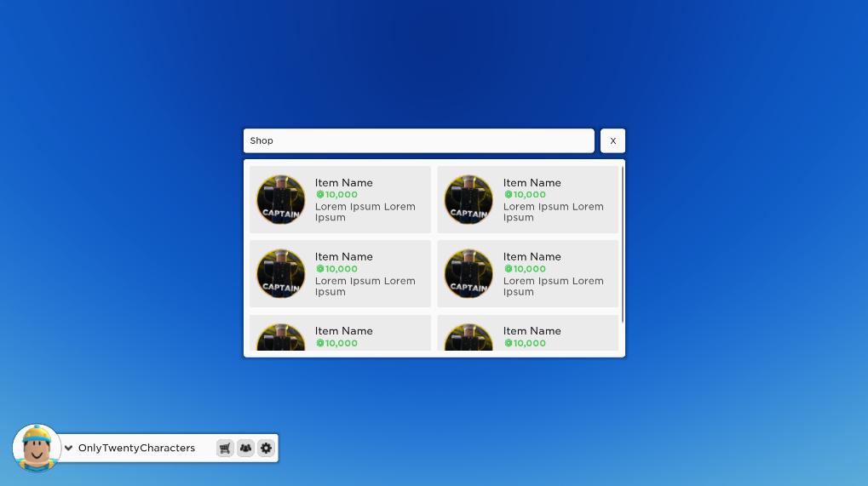The width and height of the screenshot is (868, 486).
Task: Close the Shop window with X button
Action: (612, 141)
